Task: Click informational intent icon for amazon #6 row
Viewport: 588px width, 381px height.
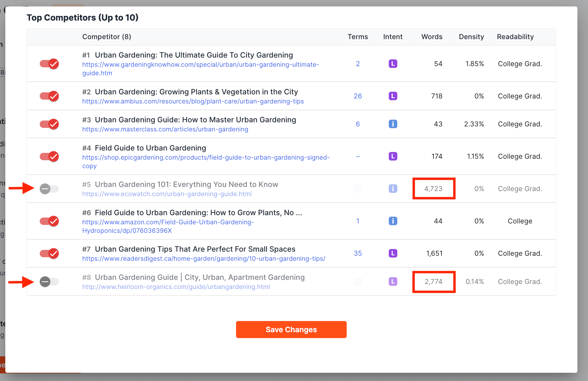Action: (x=393, y=221)
